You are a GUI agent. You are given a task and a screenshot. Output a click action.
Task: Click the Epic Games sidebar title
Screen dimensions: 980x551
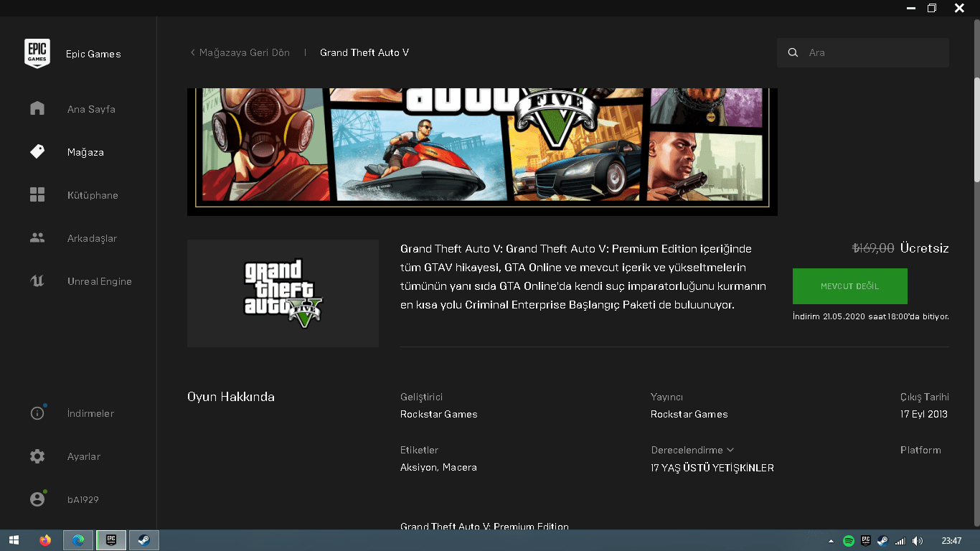tap(93, 54)
